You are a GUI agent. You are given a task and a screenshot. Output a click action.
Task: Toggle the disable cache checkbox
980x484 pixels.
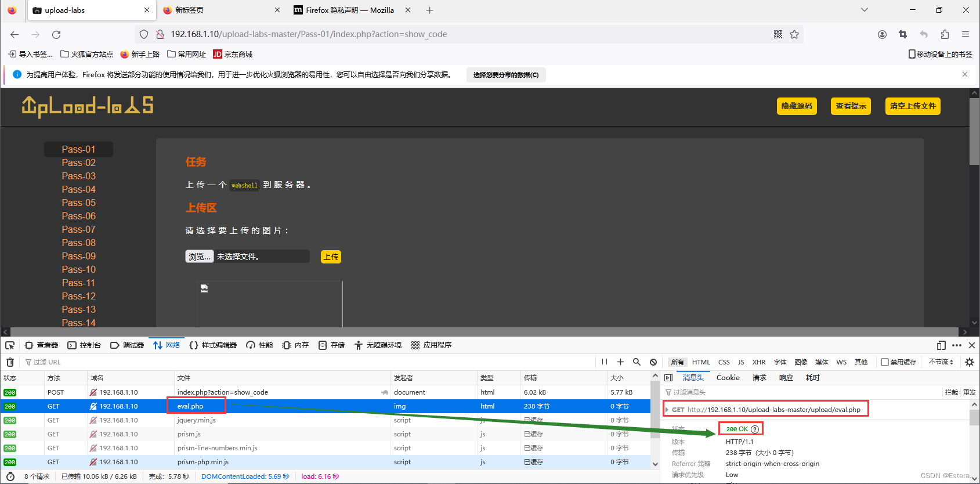point(885,362)
